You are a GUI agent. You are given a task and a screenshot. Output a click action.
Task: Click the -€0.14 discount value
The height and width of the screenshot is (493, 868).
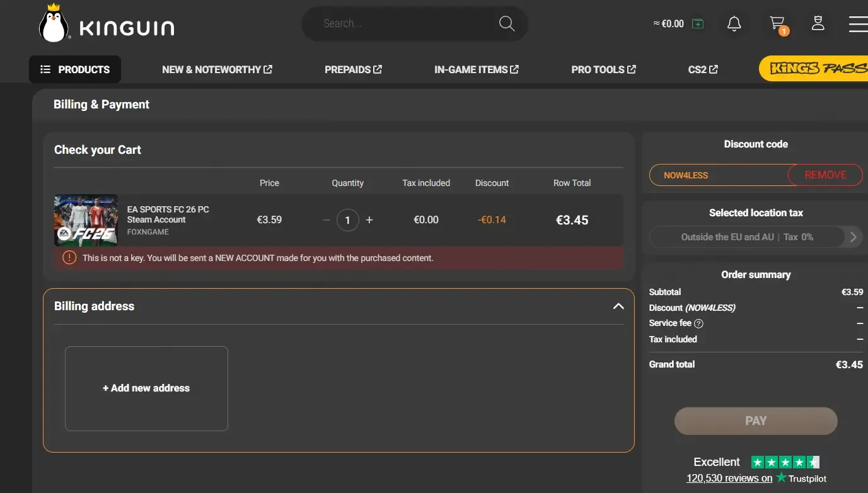tap(492, 220)
